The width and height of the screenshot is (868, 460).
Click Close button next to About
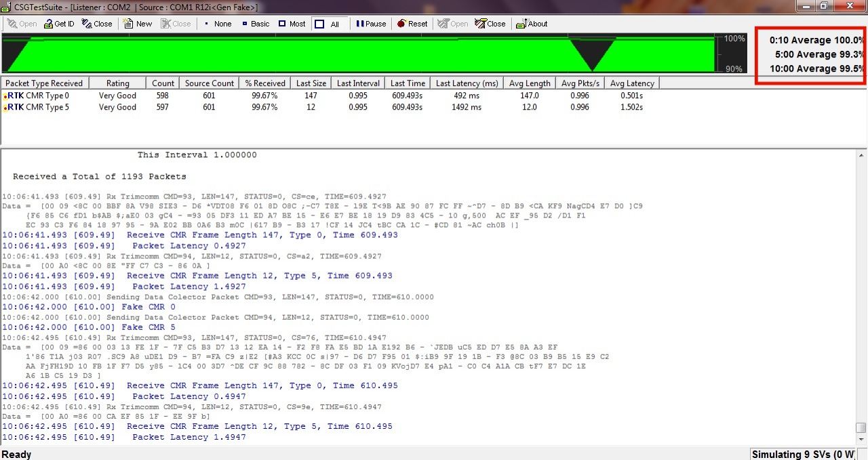490,24
